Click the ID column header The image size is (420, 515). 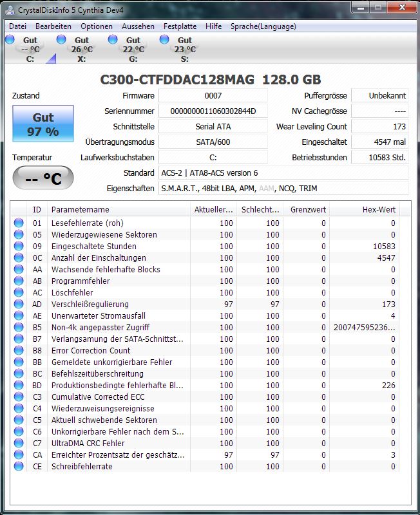37,210
